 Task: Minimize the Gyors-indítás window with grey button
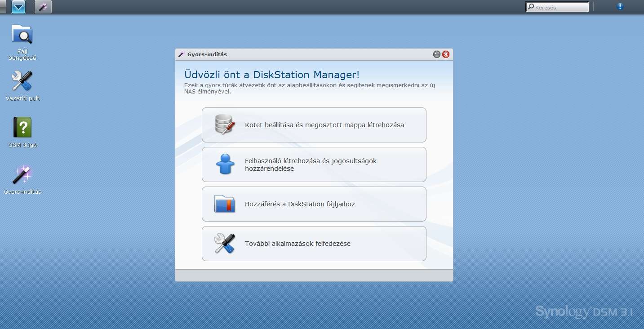(x=436, y=54)
